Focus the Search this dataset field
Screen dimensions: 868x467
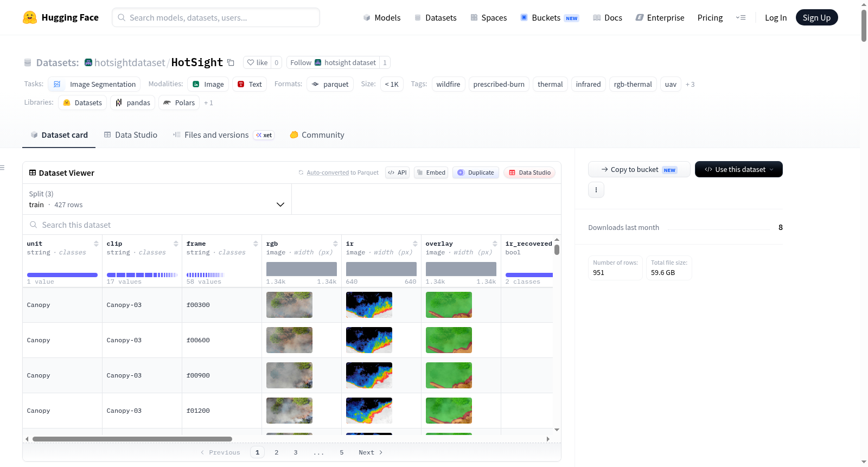pyautogui.click(x=292, y=225)
